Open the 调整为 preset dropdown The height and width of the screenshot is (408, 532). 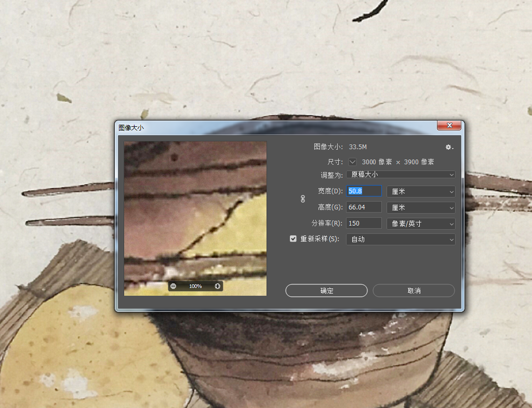(x=401, y=175)
